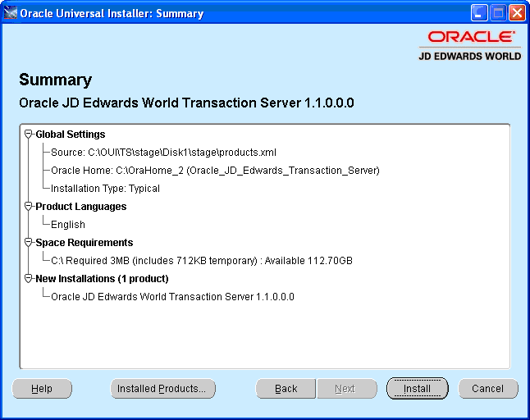Select New Installations (1 product) heading
This screenshot has width=530, height=420.
pyautogui.click(x=102, y=279)
